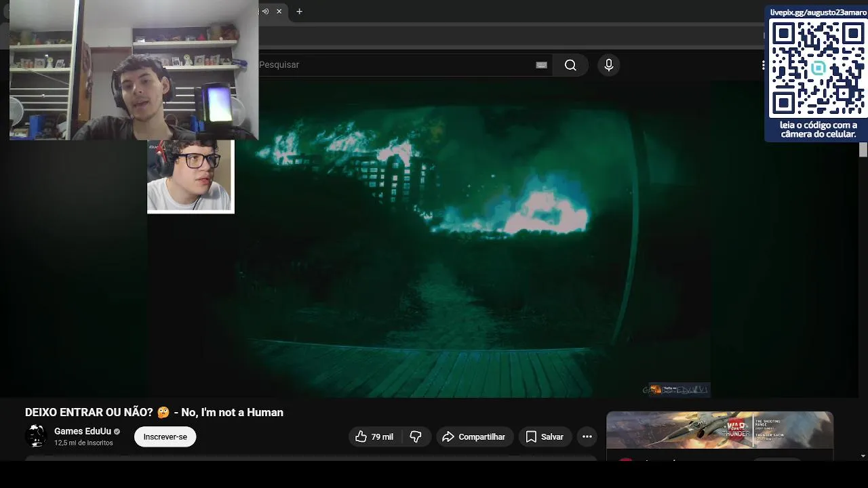Click the small face-cam inset with glasses
The width and height of the screenshot is (868, 488).
pos(191,176)
